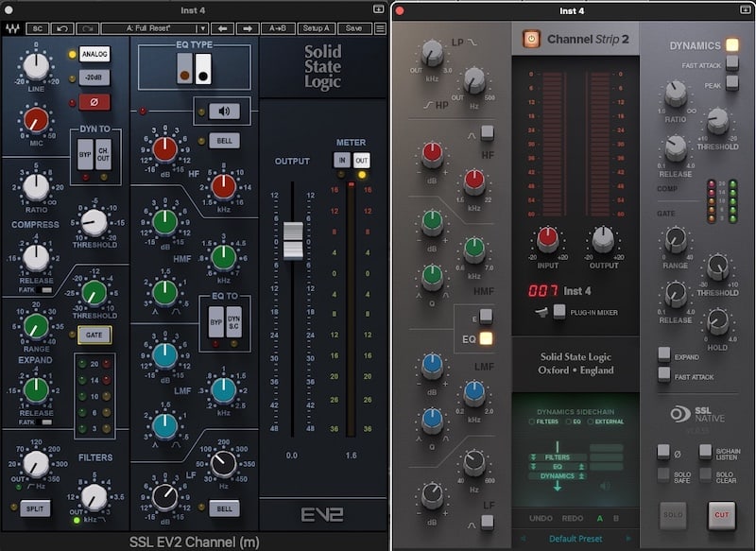The height and width of the screenshot is (551, 756).
Task: Click UNDO in Channel Strip 2
Action: point(541,518)
